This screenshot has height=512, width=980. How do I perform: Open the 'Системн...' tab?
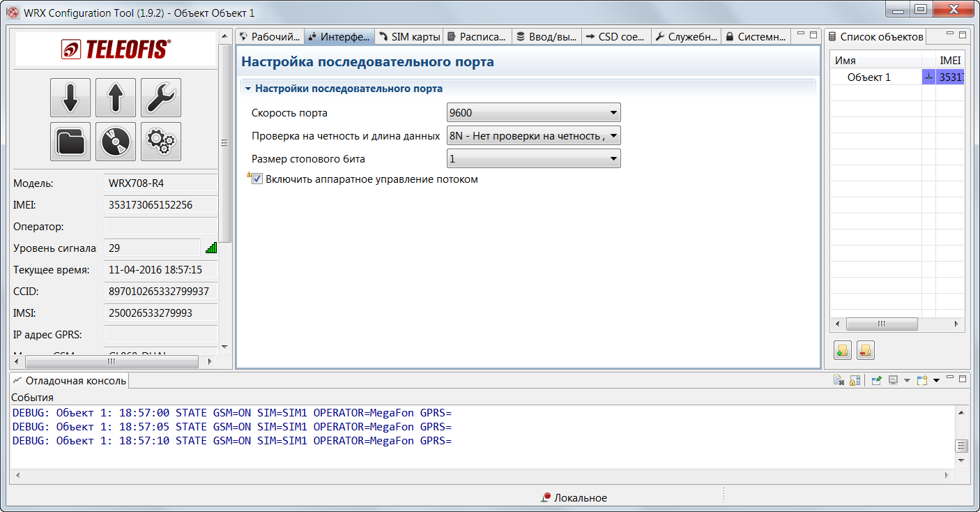click(x=757, y=36)
